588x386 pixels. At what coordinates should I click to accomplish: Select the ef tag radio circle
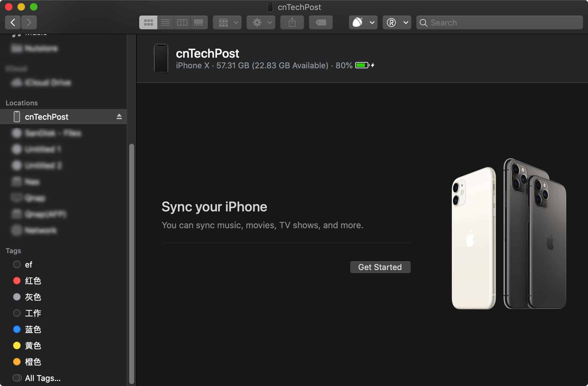(x=17, y=264)
